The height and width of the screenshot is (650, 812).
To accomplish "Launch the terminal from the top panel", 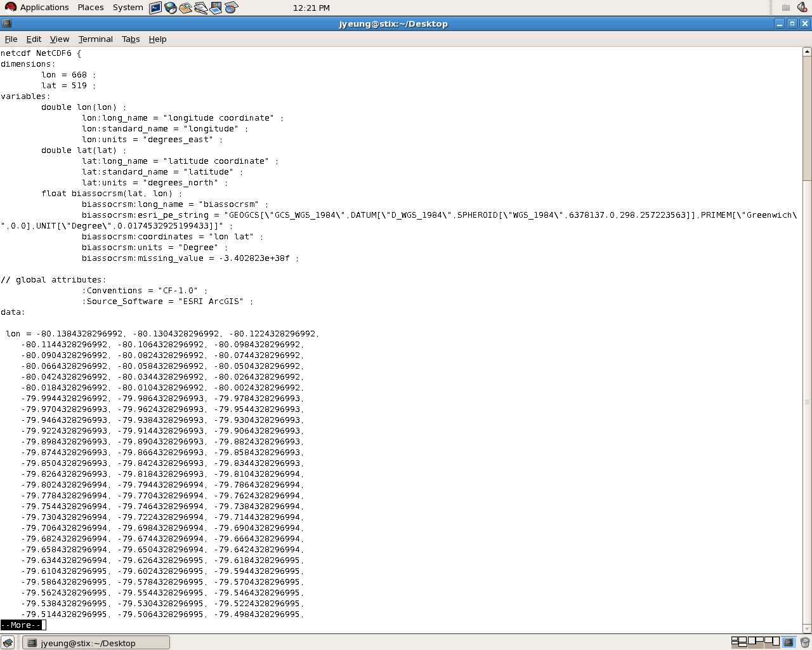I will coord(155,8).
